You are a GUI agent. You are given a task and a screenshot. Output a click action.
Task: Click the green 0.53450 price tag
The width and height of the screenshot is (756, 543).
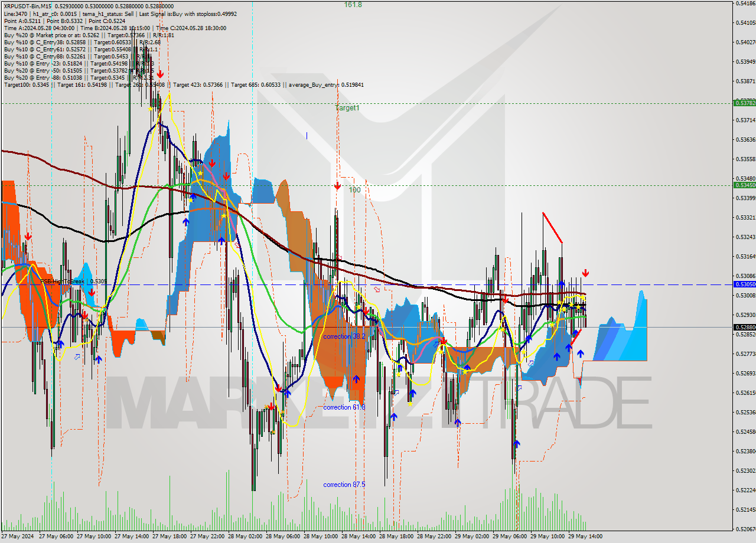coord(744,185)
